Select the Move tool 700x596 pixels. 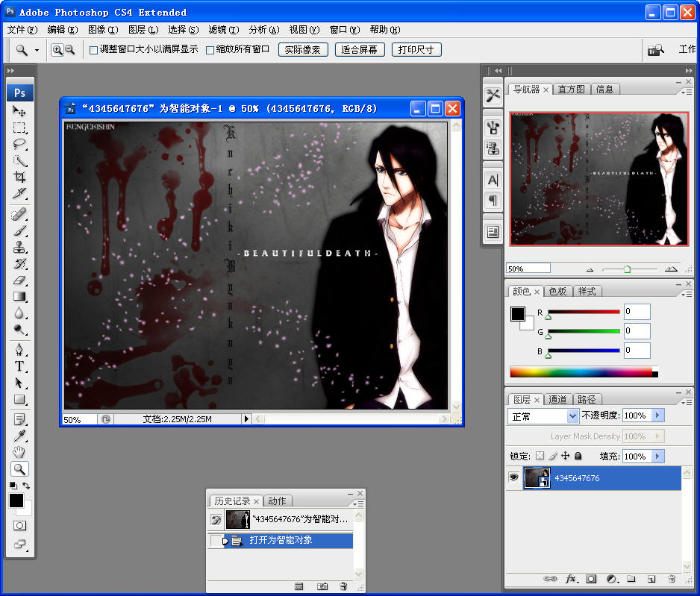(19, 110)
